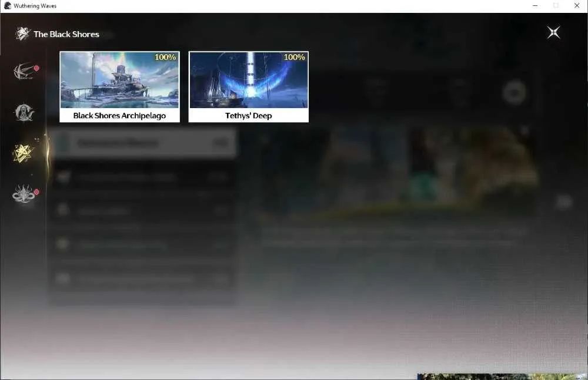Click the Tethys' Deep label

249,116
